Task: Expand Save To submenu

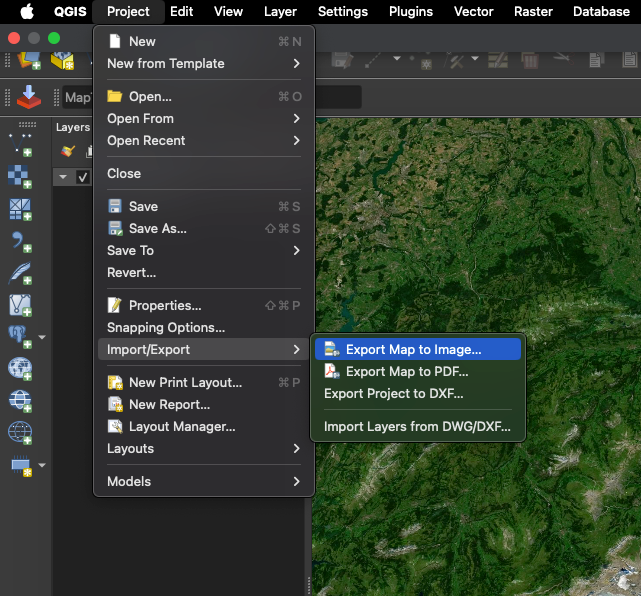Action: pos(204,251)
